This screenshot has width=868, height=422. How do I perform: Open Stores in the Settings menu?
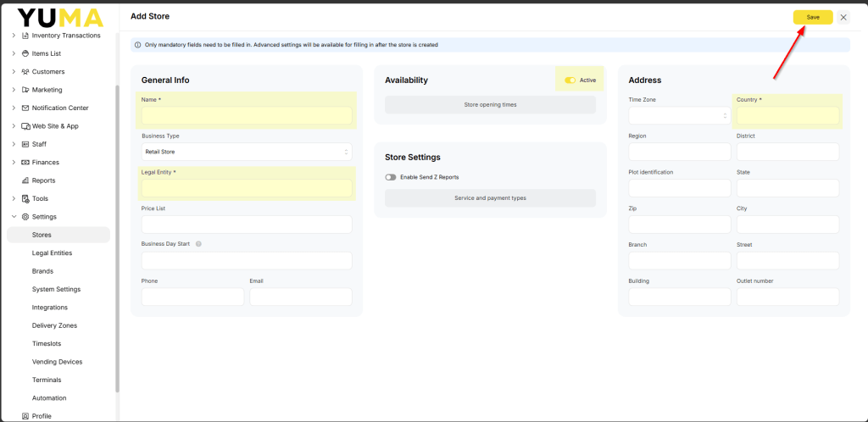(x=58, y=235)
